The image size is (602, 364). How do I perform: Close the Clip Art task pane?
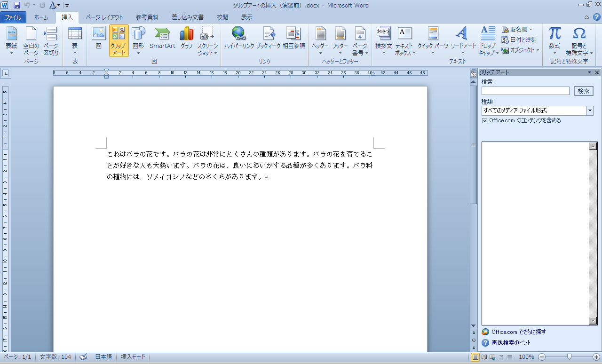pyautogui.click(x=597, y=72)
